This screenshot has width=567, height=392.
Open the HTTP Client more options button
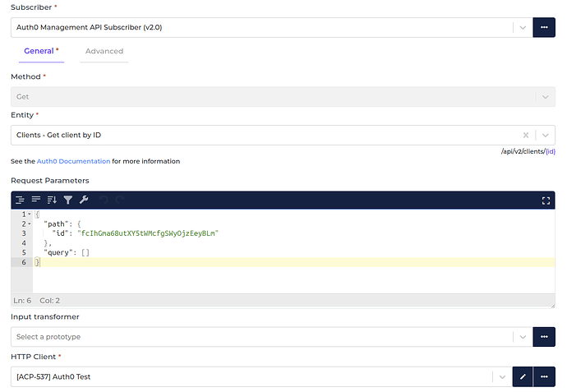click(x=544, y=377)
